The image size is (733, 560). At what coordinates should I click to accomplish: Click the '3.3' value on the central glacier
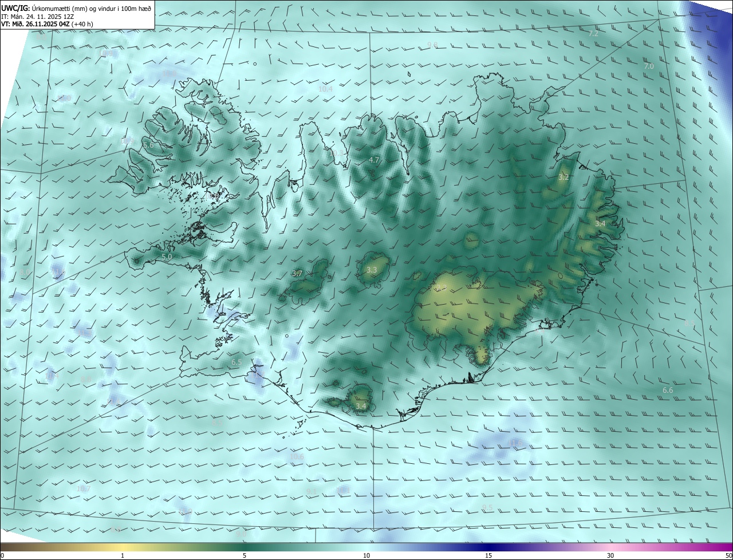[x=372, y=270]
